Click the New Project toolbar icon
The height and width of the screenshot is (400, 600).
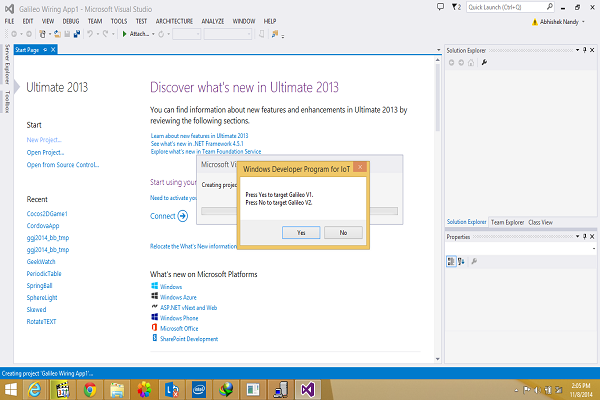tap(42, 34)
